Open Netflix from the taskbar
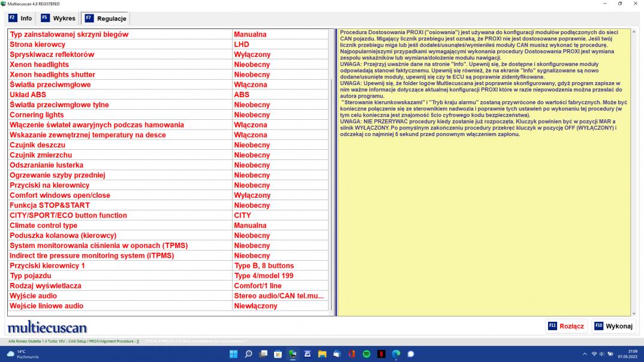644x362 pixels. (x=381, y=354)
